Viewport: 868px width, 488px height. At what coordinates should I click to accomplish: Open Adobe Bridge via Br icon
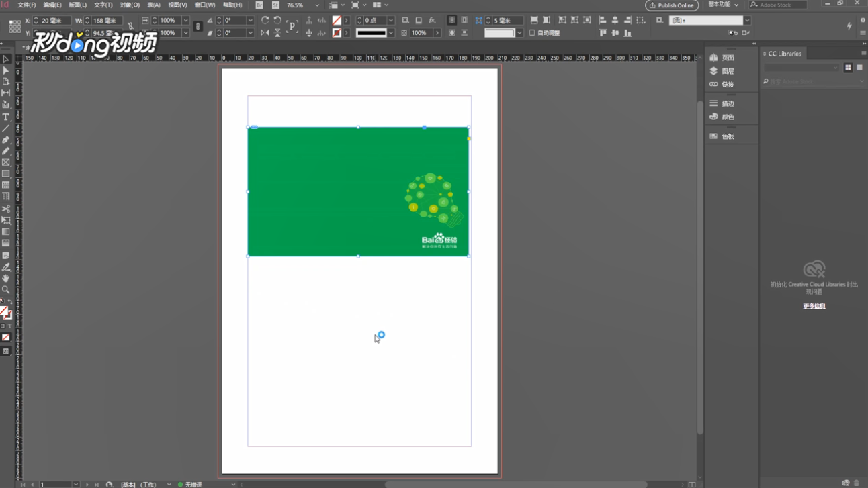click(259, 5)
